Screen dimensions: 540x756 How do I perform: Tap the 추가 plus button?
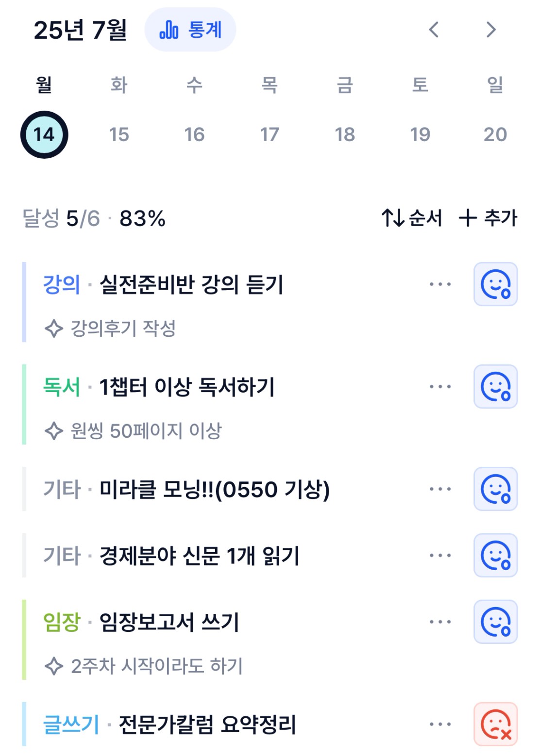[488, 218]
